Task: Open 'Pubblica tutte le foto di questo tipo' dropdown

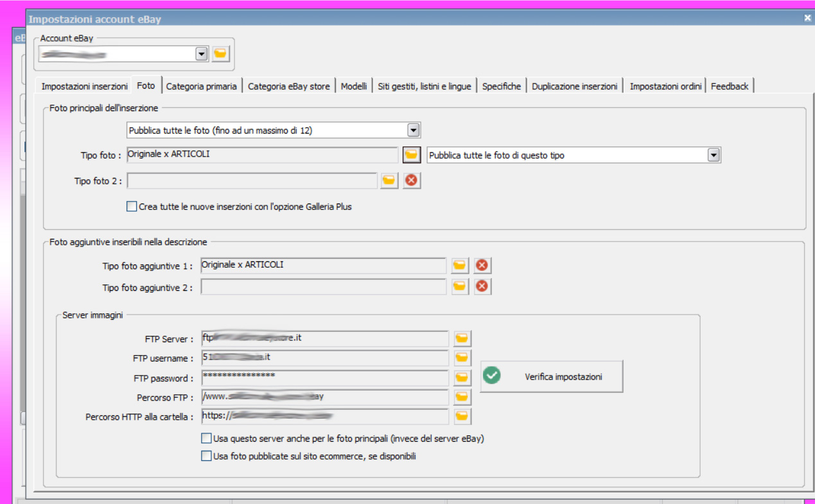Action: (713, 155)
